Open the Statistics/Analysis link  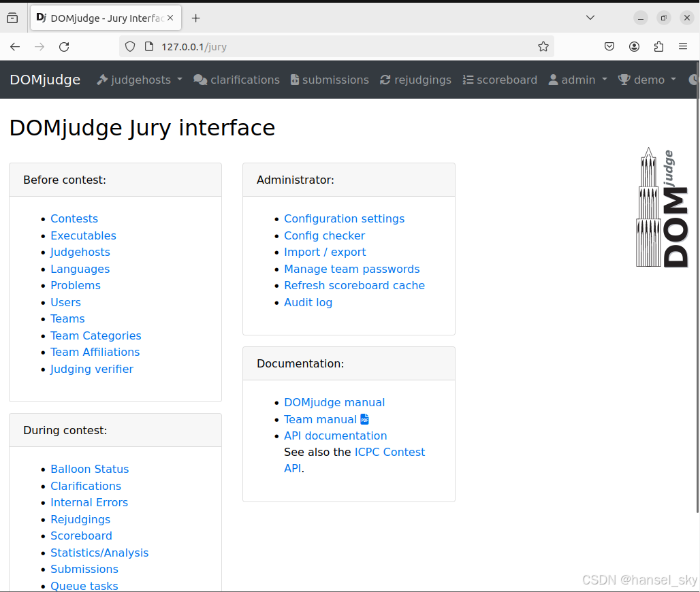click(99, 553)
